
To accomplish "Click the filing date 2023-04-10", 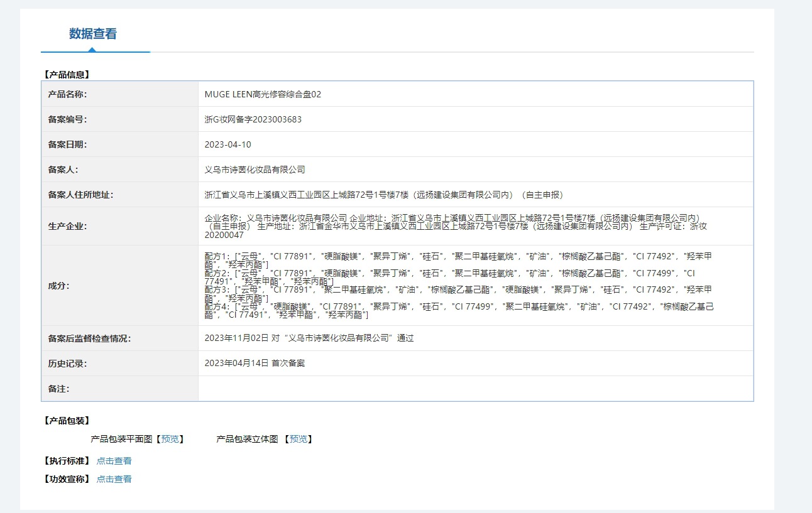I will tap(228, 144).
